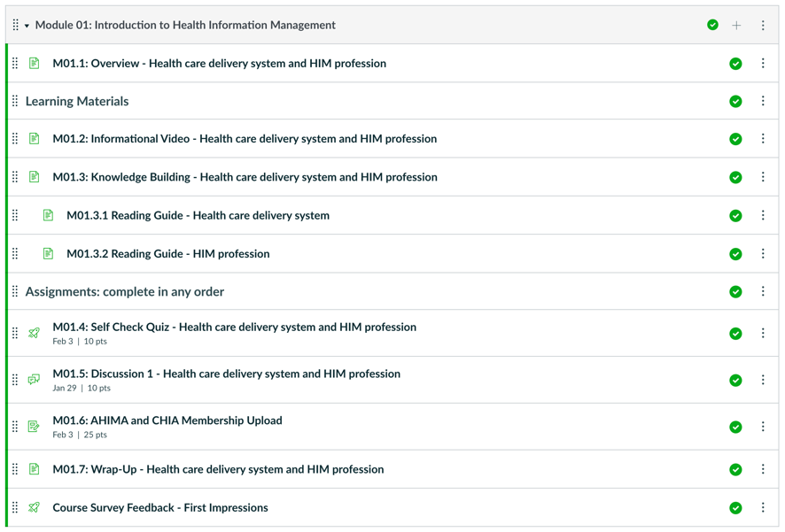Click rocket icon beside Course Survey Feedback
This screenshot has height=532, width=785.
(34, 508)
